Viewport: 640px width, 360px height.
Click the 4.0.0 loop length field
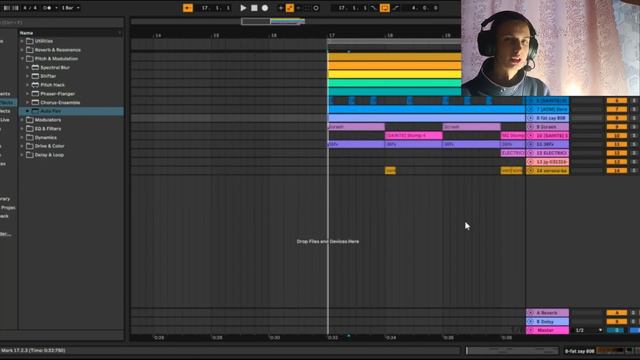(x=424, y=8)
